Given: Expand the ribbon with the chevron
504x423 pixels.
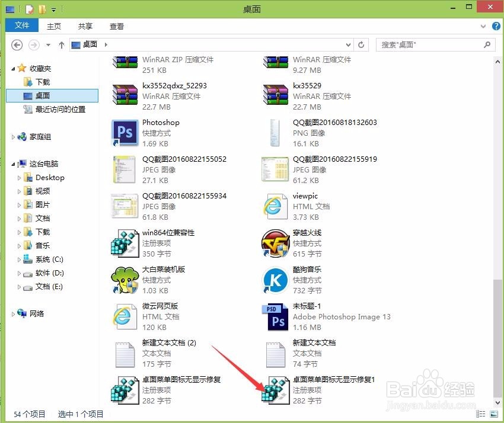Looking at the screenshot, I should coord(483,26).
